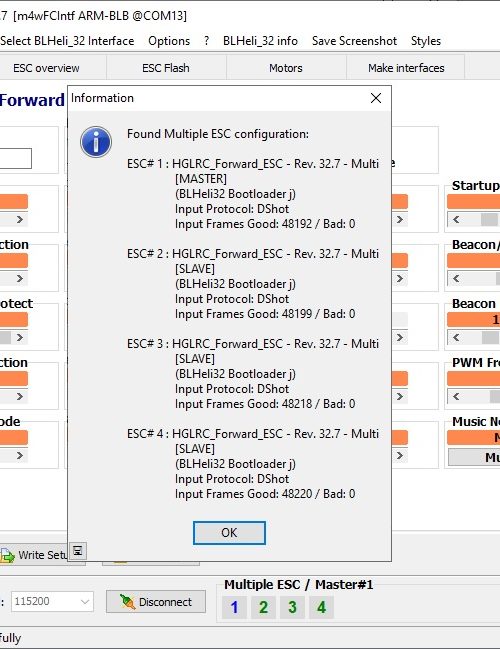Open the Select BLHeli_32 Interface menu

(x=67, y=41)
